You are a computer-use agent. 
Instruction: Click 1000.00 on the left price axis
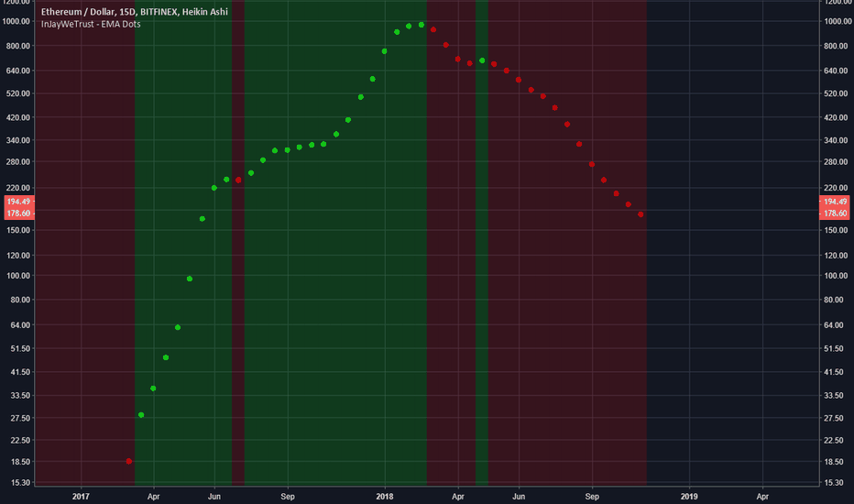[x=16, y=21]
